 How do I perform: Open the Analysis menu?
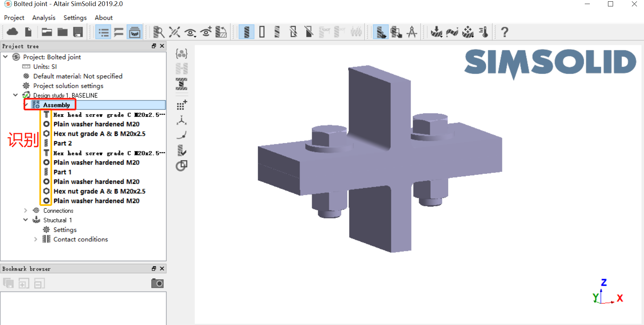tap(44, 17)
